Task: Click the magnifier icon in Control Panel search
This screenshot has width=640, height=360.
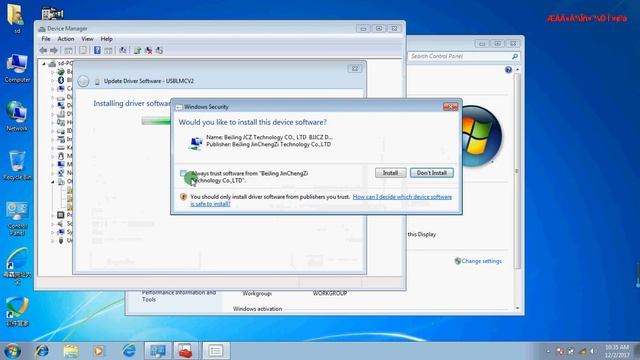Action: click(515, 56)
